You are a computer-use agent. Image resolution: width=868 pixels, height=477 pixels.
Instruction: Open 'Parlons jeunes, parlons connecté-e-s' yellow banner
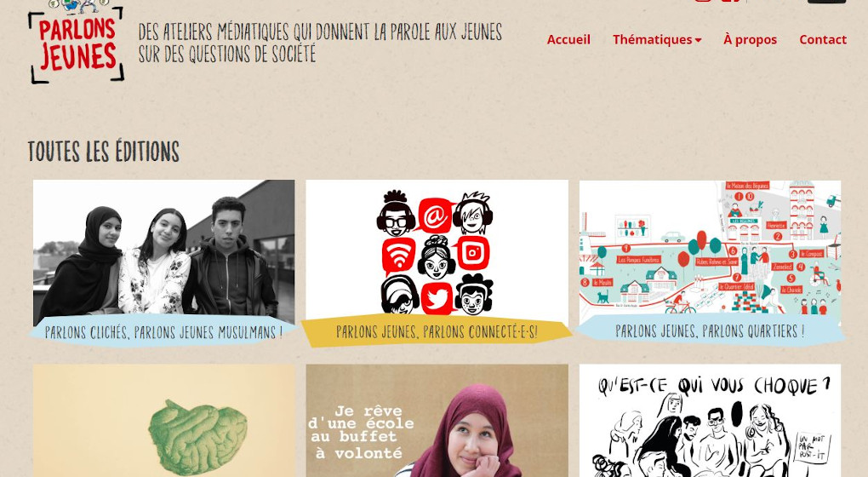(437, 331)
